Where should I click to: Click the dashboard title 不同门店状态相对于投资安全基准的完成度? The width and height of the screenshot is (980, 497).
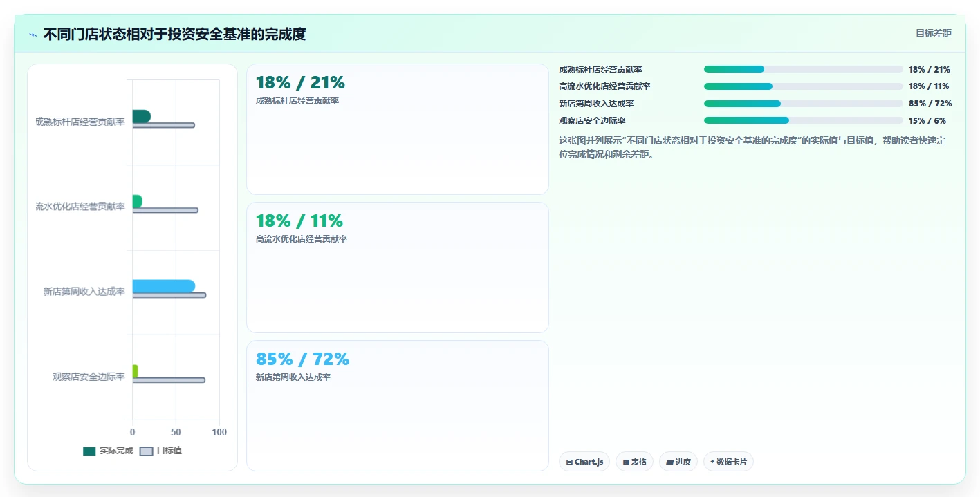pos(174,34)
